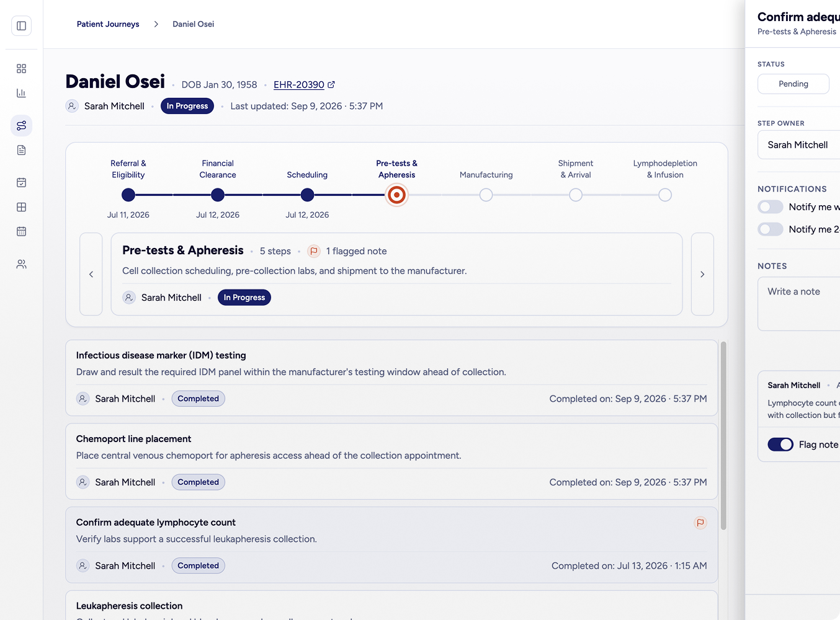840x620 pixels.
Task: Toggle the sidebar panel button
Action: pyautogui.click(x=21, y=25)
